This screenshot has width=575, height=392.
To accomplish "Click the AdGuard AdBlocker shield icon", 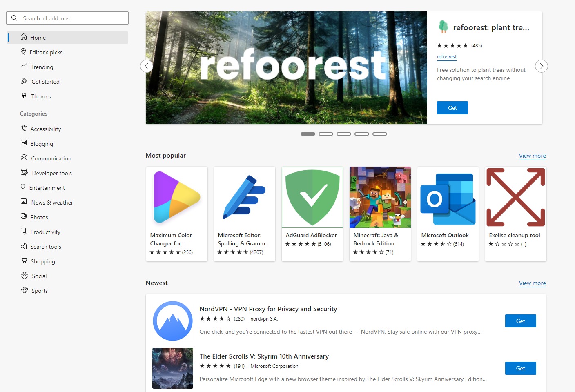I will tap(312, 197).
